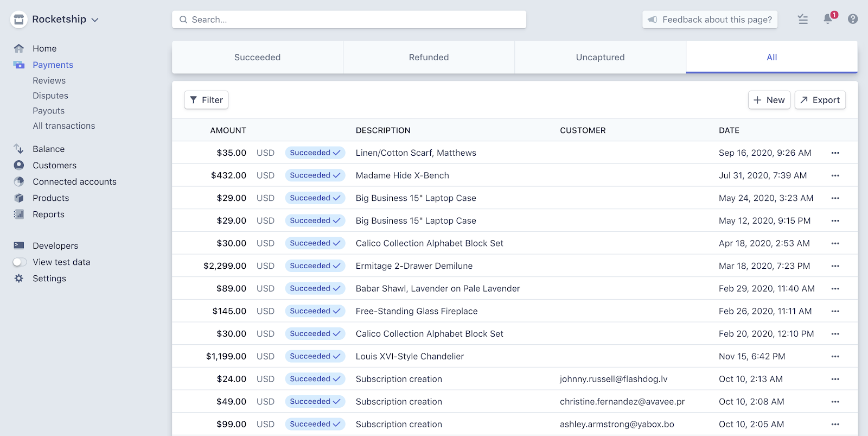868x436 pixels.
Task: Open Disputes in the sidebar
Action: point(50,96)
